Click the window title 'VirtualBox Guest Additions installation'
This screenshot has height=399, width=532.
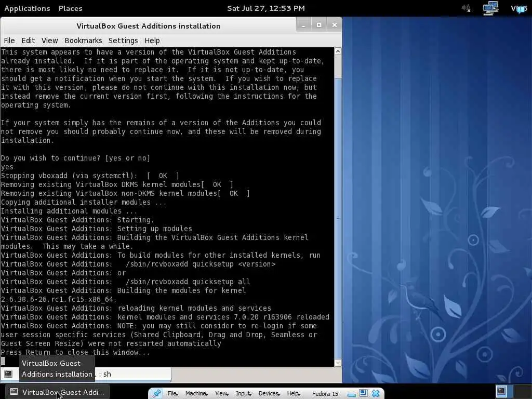point(148,26)
